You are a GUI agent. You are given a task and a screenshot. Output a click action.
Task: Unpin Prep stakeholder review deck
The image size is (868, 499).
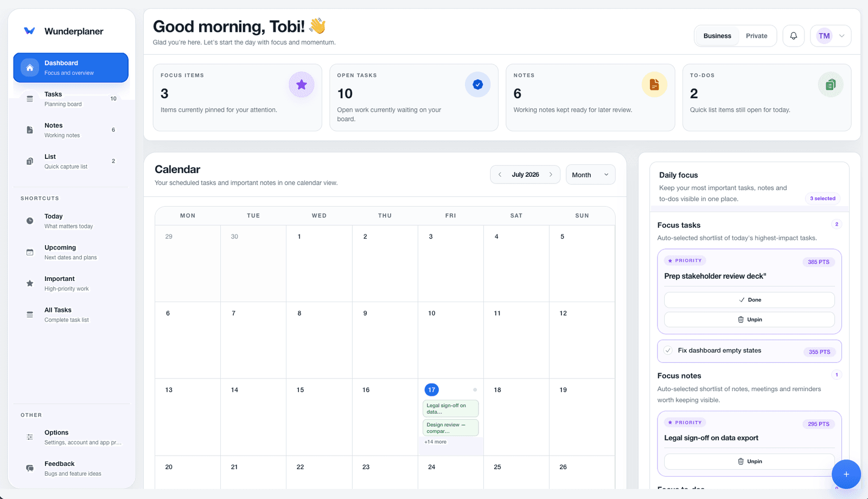[749, 319]
